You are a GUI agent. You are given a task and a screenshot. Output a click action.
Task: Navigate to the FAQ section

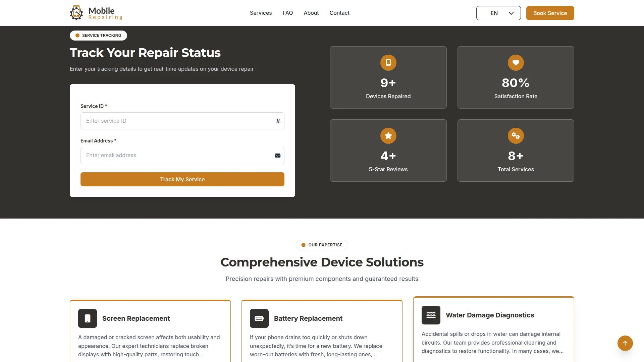pyautogui.click(x=287, y=13)
